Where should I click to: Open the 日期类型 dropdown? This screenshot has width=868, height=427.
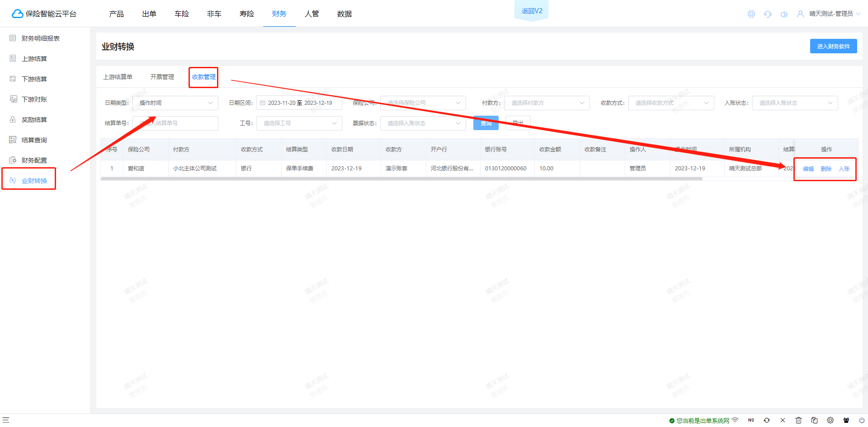(175, 103)
